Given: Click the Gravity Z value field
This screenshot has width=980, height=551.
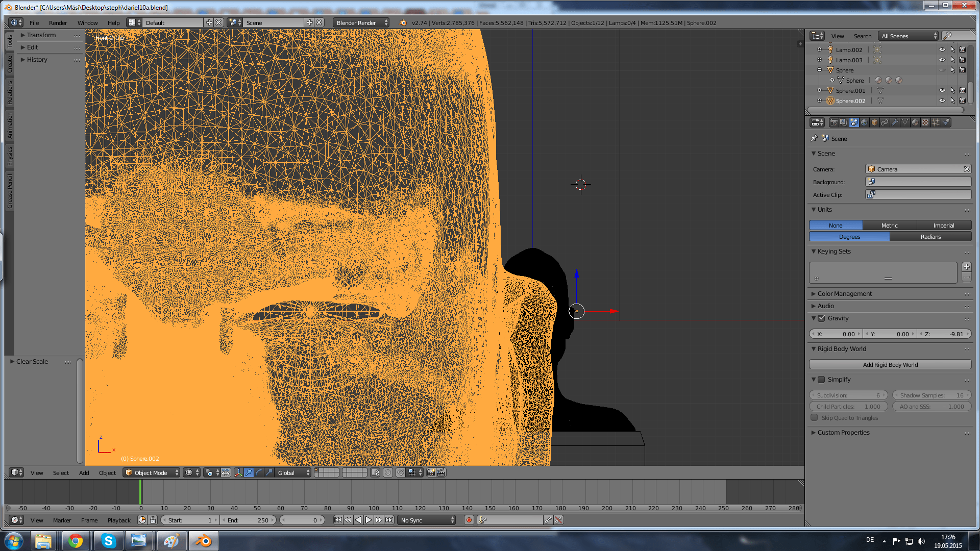Looking at the screenshot, I should pyautogui.click(x=944, y=334).
